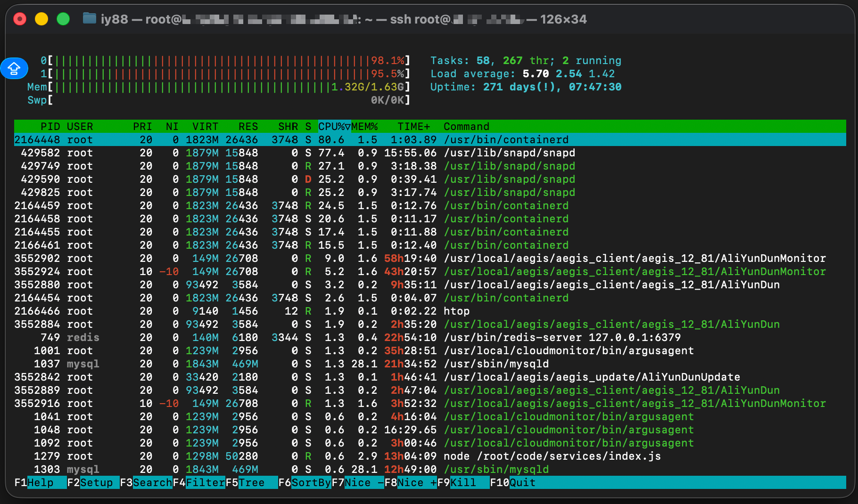858x504 pixels.
Task: Open the F6 SortBy menu
Action: click(x=311, y=482)
